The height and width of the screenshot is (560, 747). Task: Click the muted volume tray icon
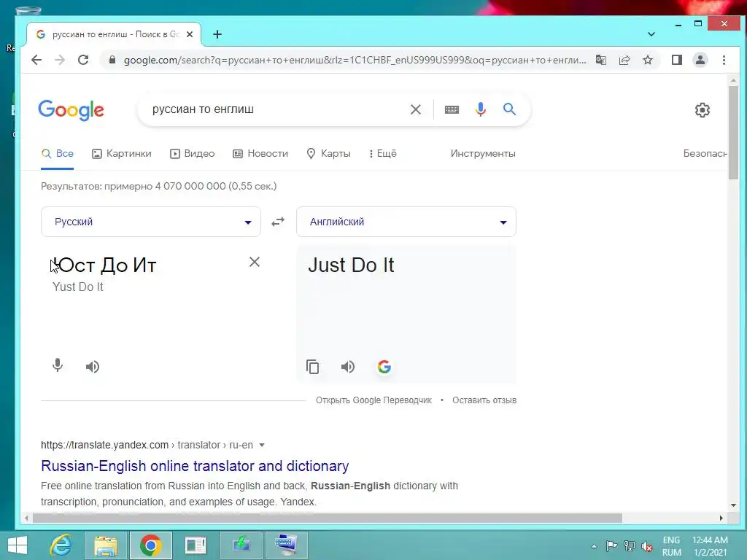point(646,546)
